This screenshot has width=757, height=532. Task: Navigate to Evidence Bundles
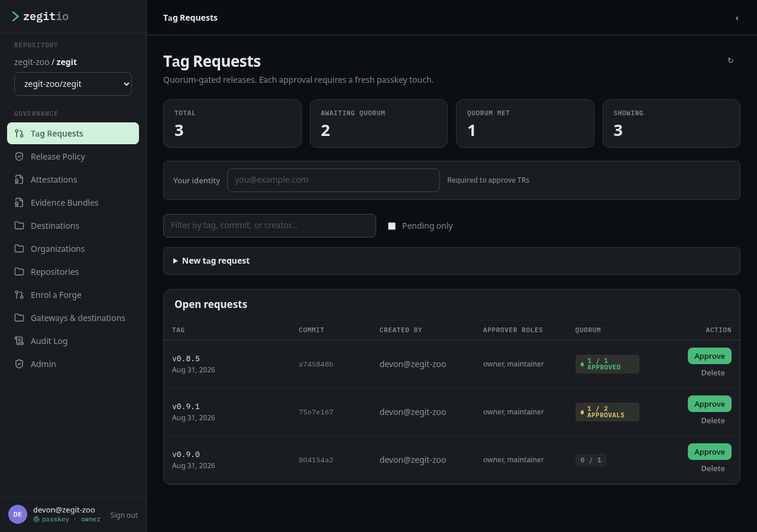[x=73, y=203]
